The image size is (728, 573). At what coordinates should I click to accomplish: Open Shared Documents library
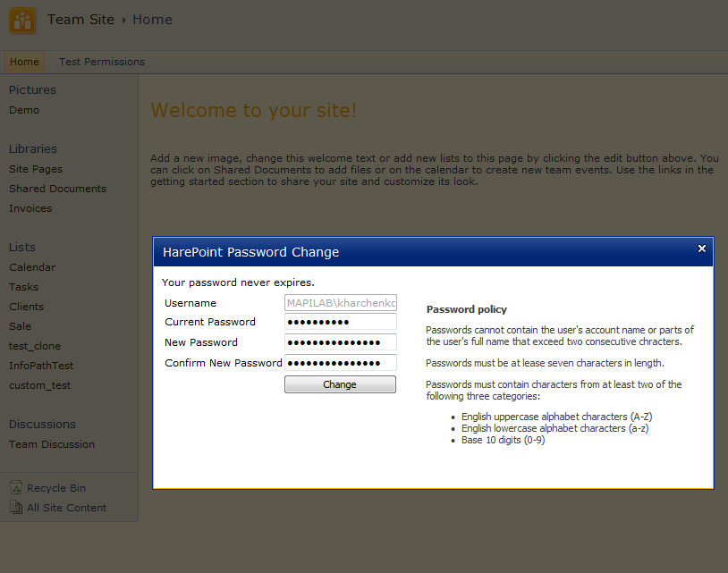click(x=57, y=189)
